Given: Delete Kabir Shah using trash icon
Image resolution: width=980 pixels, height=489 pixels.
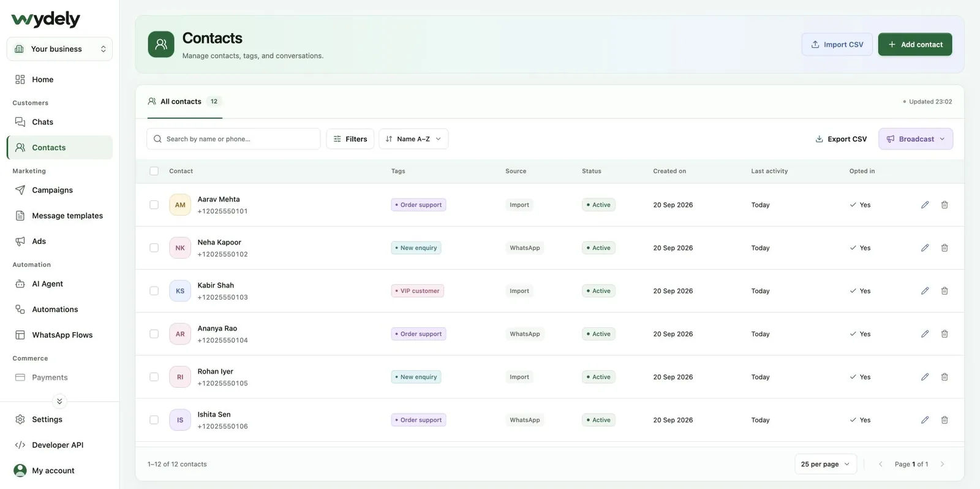Looking at the screenshot, I should (x=944, y=291).
